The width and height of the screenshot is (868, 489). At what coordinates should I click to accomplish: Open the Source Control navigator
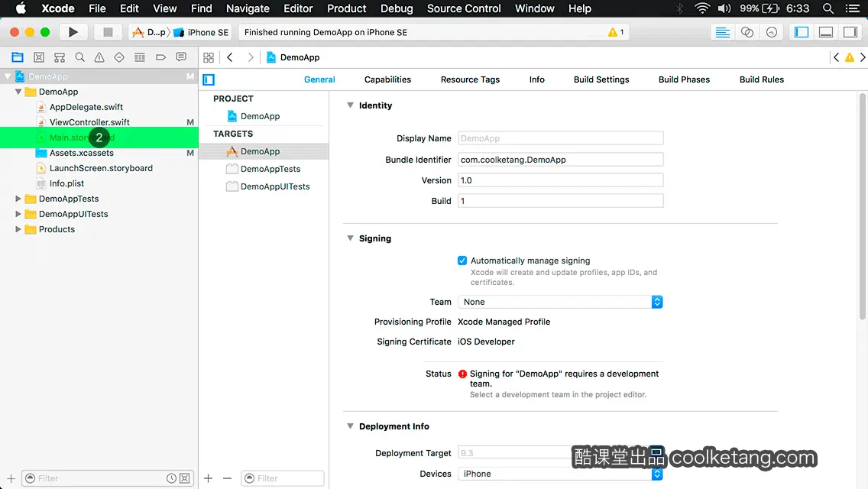click(x=39, y=57)
